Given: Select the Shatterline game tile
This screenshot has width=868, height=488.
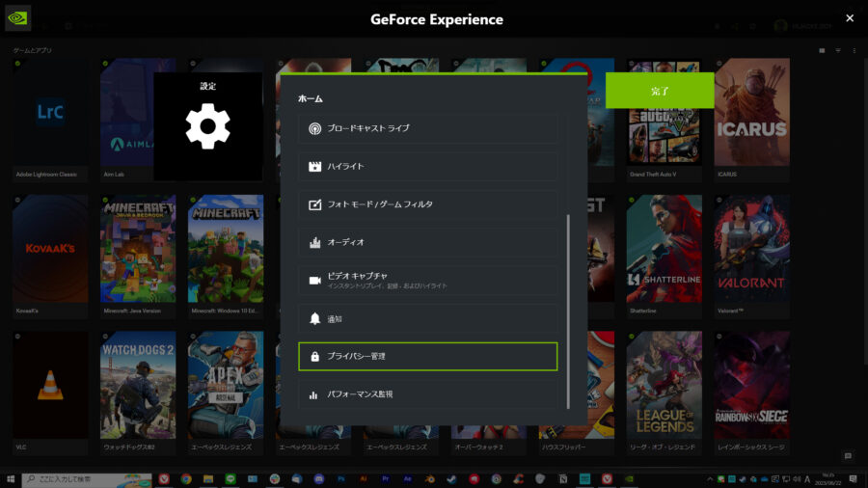Looking at the screenshot, I should pos(664,256).
